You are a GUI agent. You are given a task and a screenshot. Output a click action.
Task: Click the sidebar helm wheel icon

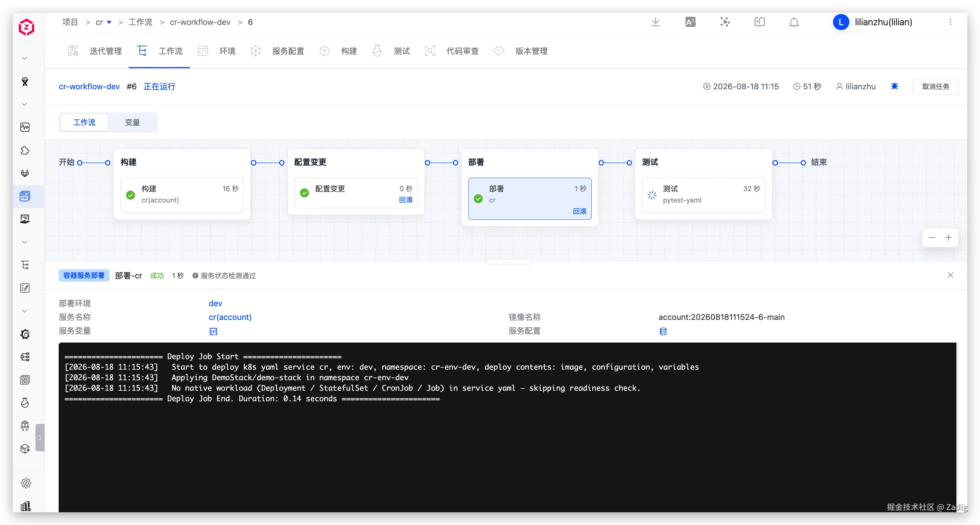[25, 334]
